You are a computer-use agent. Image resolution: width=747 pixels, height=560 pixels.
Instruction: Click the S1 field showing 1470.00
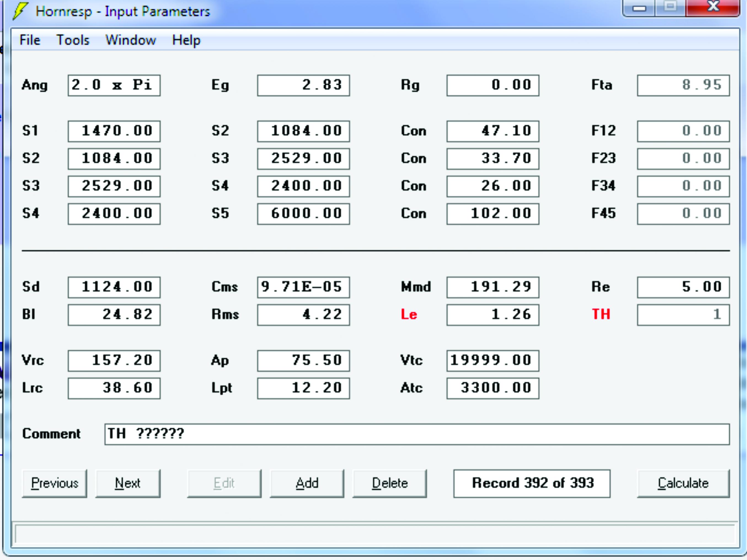tap(114, 131)
